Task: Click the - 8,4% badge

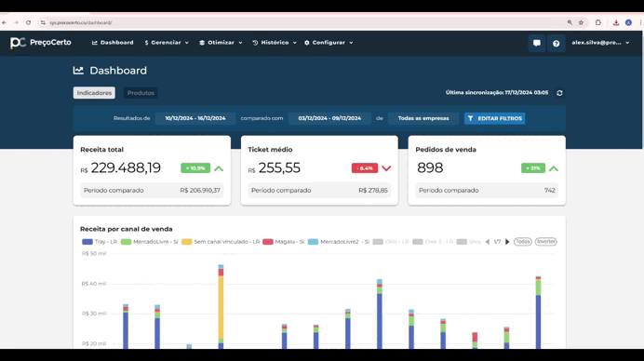Action: (x=365, y=168)
